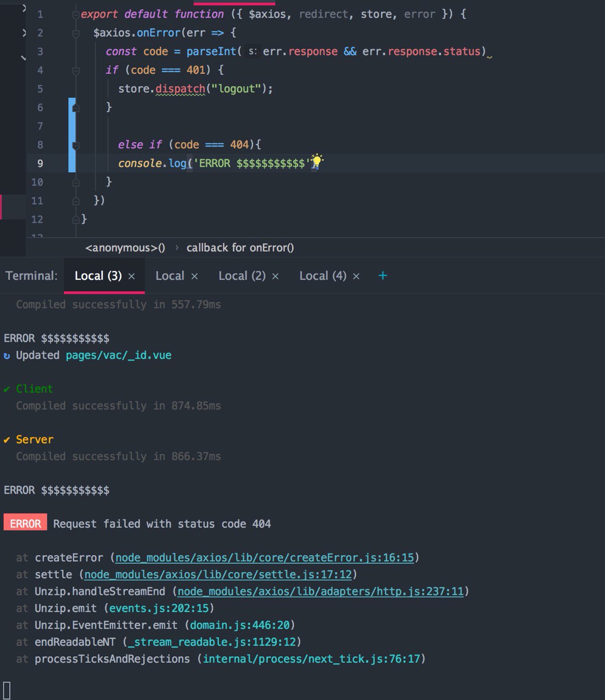
Task: Click 'Request failed with status code 404' message
Action: [x=162, y=524]
